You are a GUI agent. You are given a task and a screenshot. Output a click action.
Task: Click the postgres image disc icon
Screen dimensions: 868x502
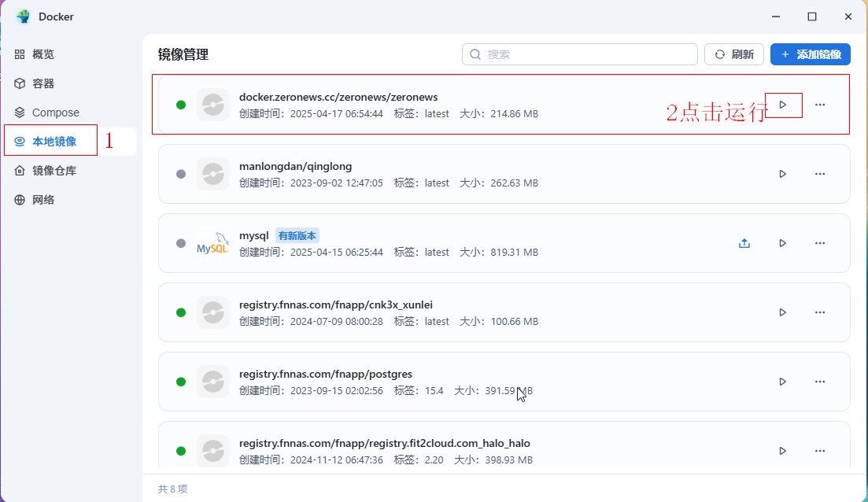point(213,382)
